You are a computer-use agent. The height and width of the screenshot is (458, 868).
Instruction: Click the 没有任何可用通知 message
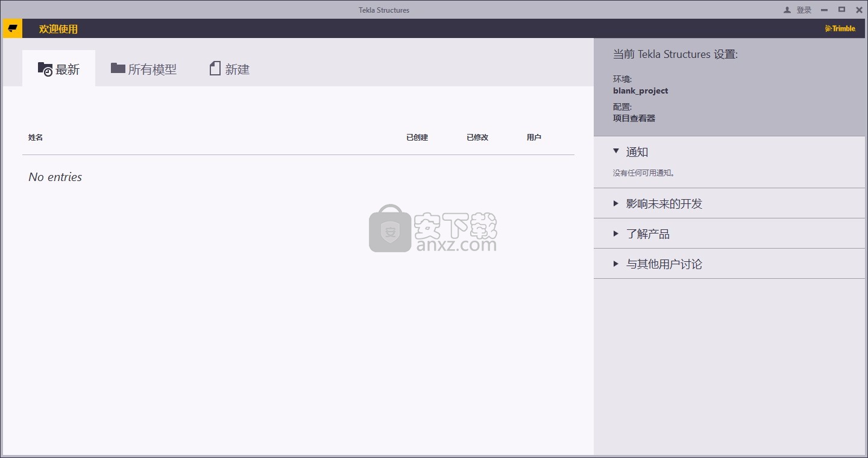coord(644,173)
